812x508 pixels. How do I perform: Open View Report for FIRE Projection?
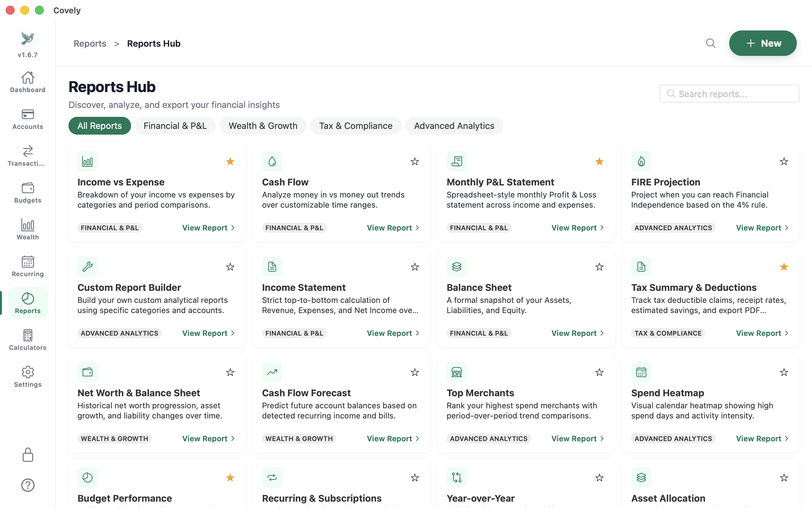click(762, 228)
